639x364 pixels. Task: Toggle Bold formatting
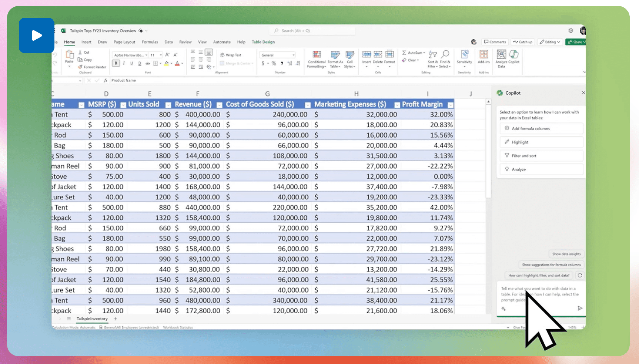coord(116,63)
